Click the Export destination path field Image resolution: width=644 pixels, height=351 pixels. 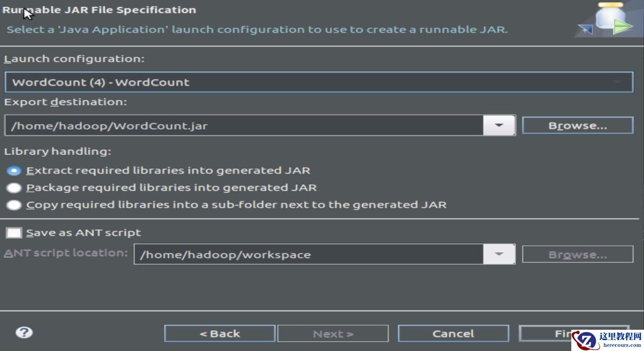[243, 126]
